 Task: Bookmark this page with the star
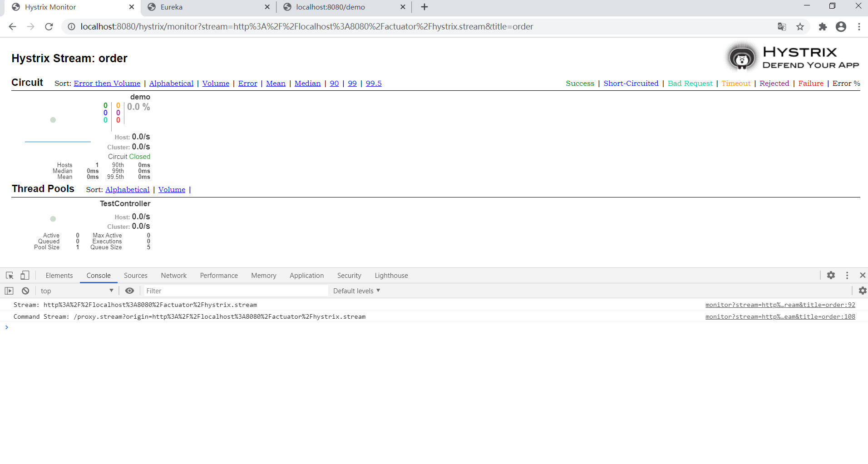(x=800, y=27)
